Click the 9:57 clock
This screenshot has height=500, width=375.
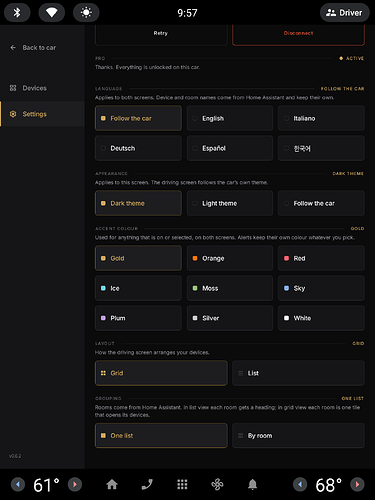pyautogui.click(x=187, y=13)
